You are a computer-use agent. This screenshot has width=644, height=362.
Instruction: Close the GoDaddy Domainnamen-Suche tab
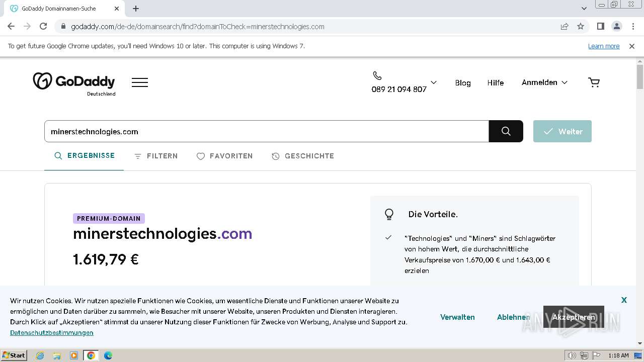pos(117,9)
